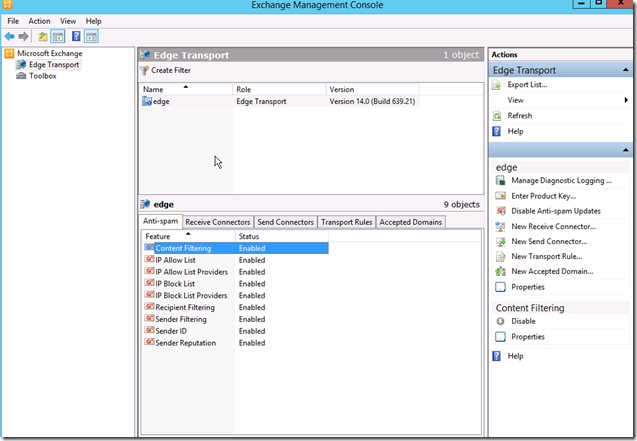Sort by the Name column header
The height and width of the screenshot is (441, 637).
click(x=186, y=89)
